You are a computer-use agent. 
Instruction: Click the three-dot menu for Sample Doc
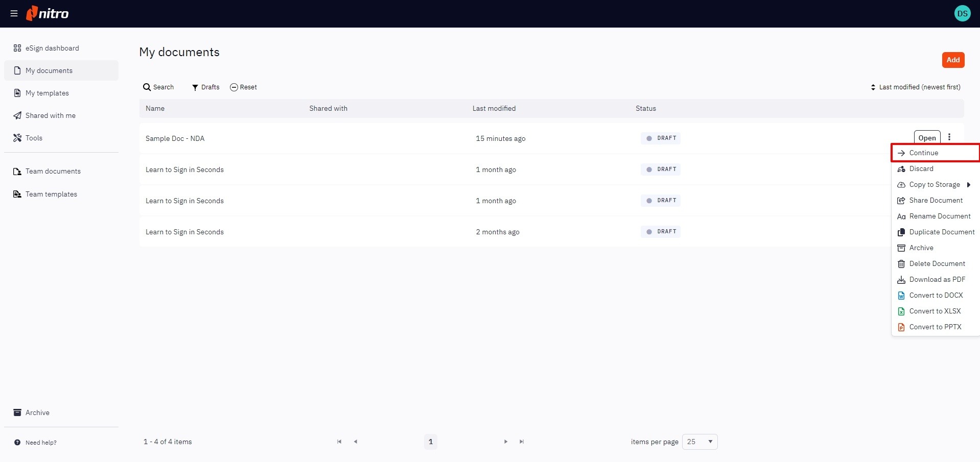coord(949,137)
